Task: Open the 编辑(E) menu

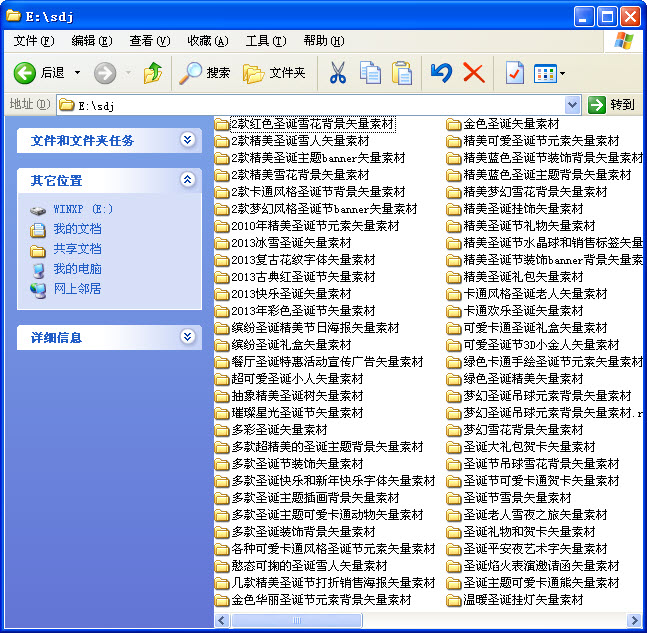Action: 92,41
